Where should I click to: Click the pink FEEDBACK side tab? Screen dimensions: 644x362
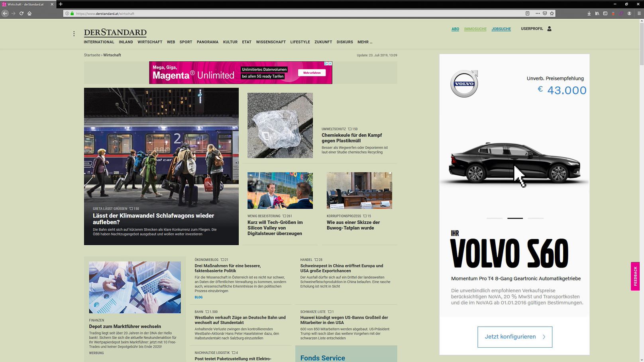pos(635,276)
